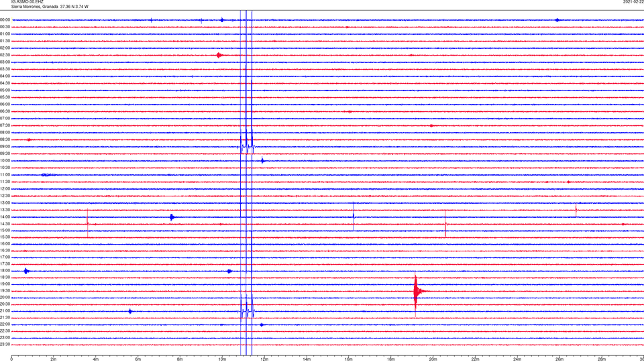
Task: Click the 28m tick on the minute axis
Action: [602, 359]
